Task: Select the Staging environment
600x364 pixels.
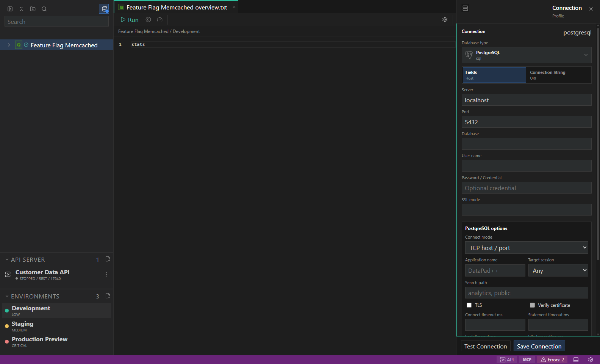Action: pyautogui.click(x=56, y=326)
